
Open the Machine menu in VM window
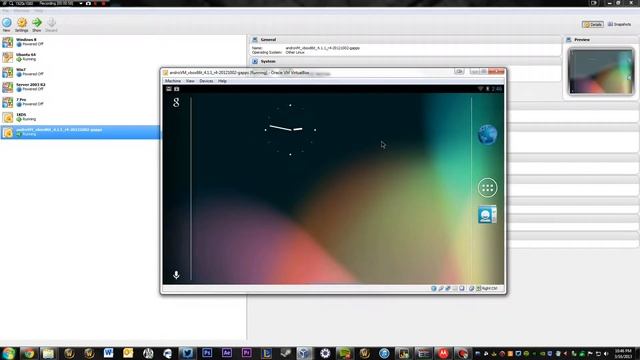[173, 81]
